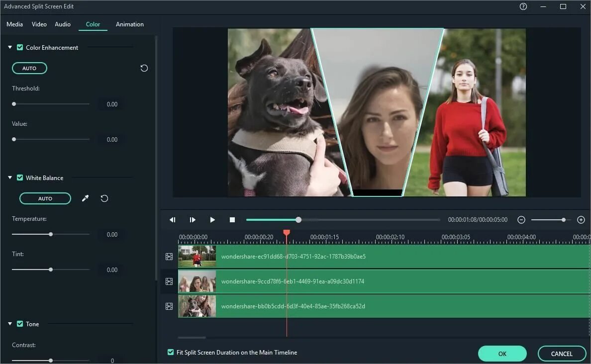Pick white balance with eyedropper tool
This screenshot has width=591, height=364.
coord(85,198)
